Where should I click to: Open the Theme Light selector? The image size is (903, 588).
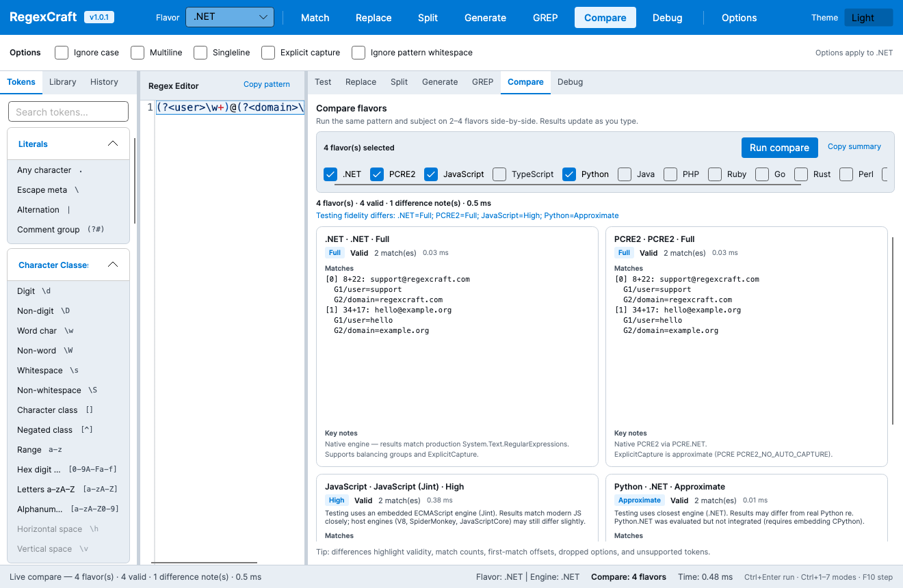[x=868, y=18]
